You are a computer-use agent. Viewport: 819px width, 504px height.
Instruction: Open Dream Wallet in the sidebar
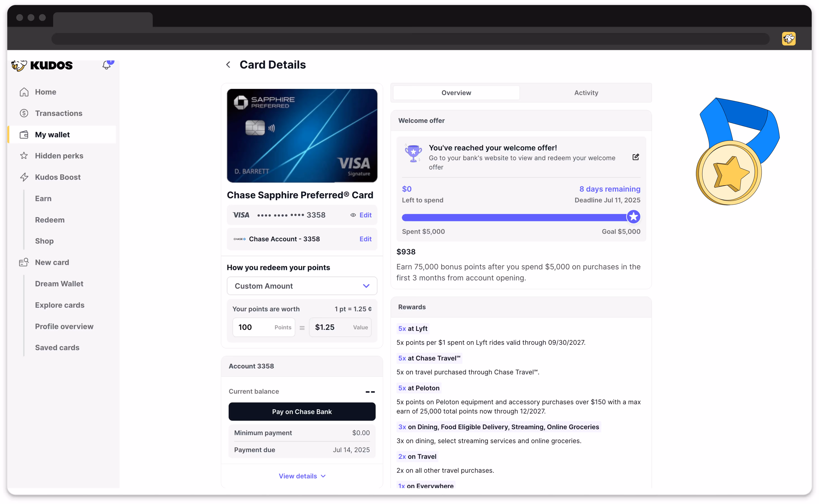click(x=59, y=284)
